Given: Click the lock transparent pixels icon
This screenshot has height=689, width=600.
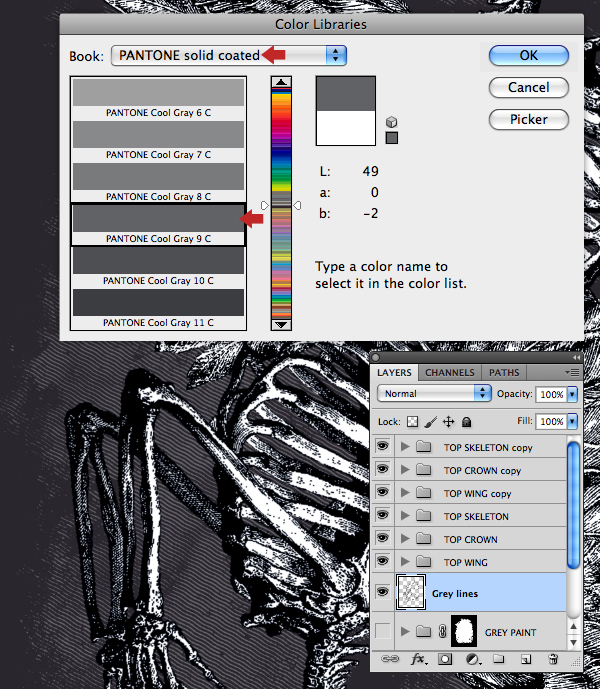Looking at the screenshot, I should tap(412, 422).
